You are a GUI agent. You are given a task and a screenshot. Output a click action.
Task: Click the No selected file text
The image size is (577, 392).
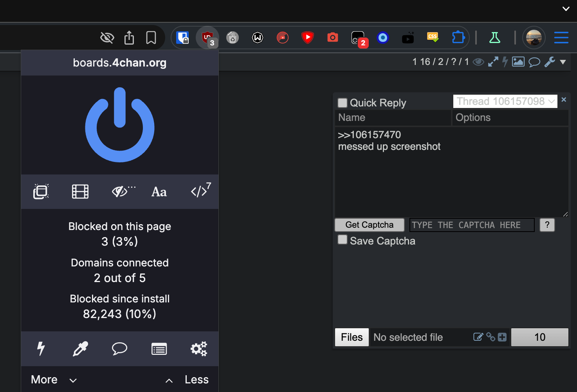click(x=408, y=337)
